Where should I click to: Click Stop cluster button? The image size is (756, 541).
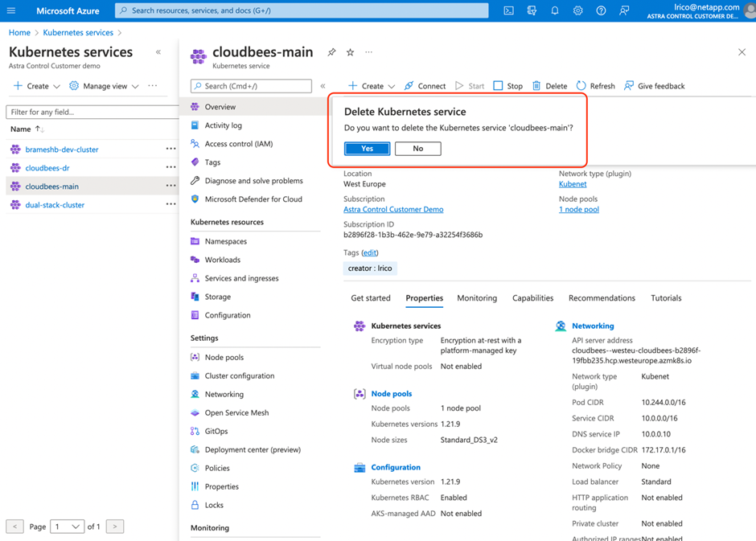coord(508,86)
